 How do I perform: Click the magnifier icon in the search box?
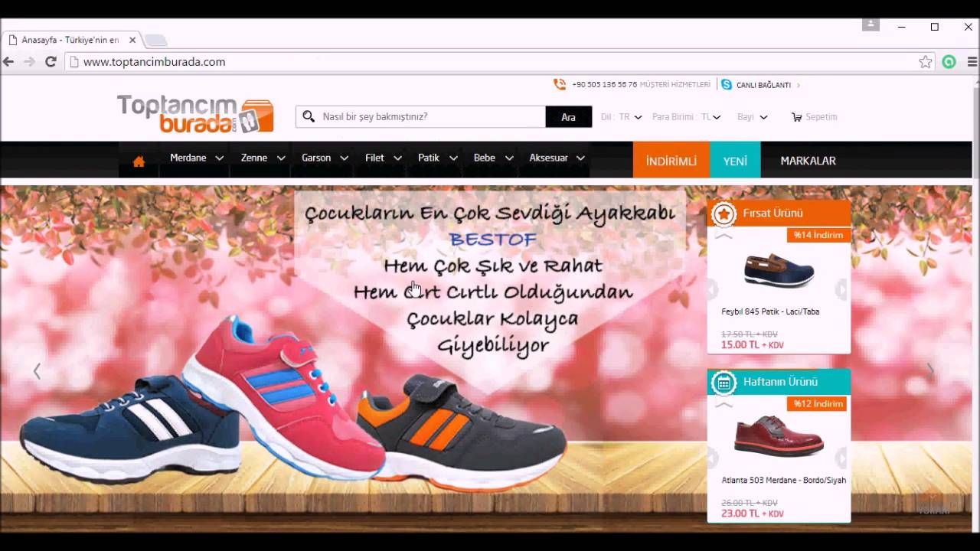[309, 116]
